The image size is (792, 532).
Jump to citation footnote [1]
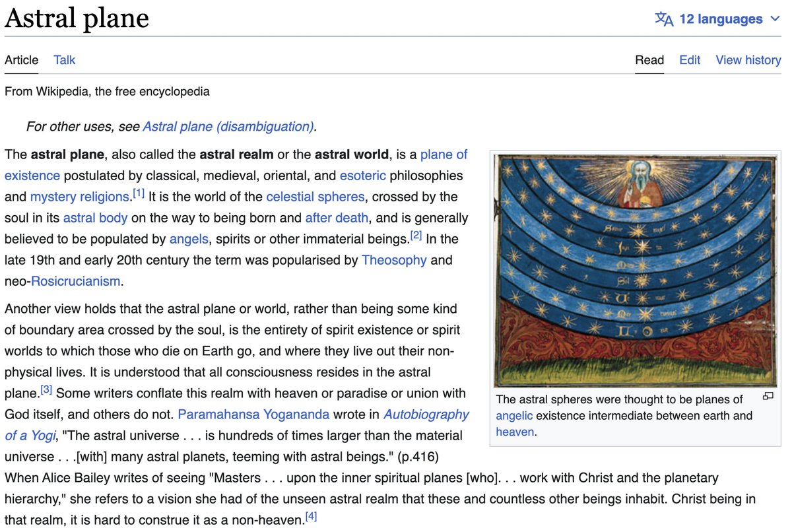point(139,193)
